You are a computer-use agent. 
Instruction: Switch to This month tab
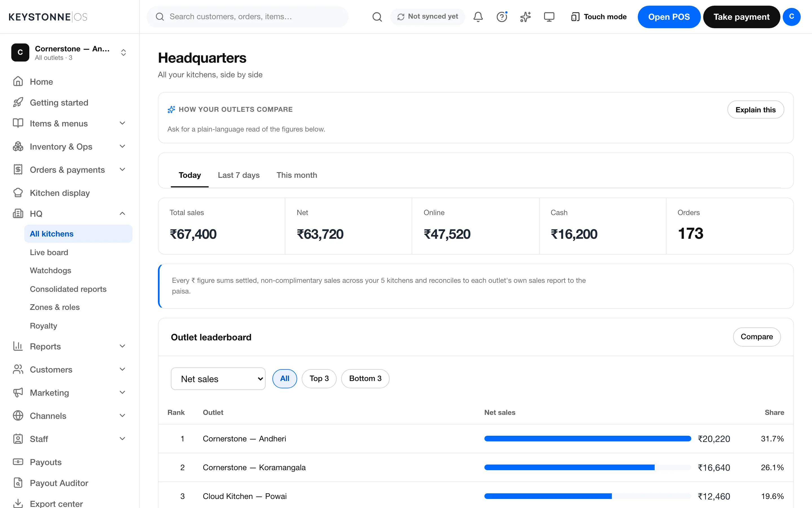point(297,175)
